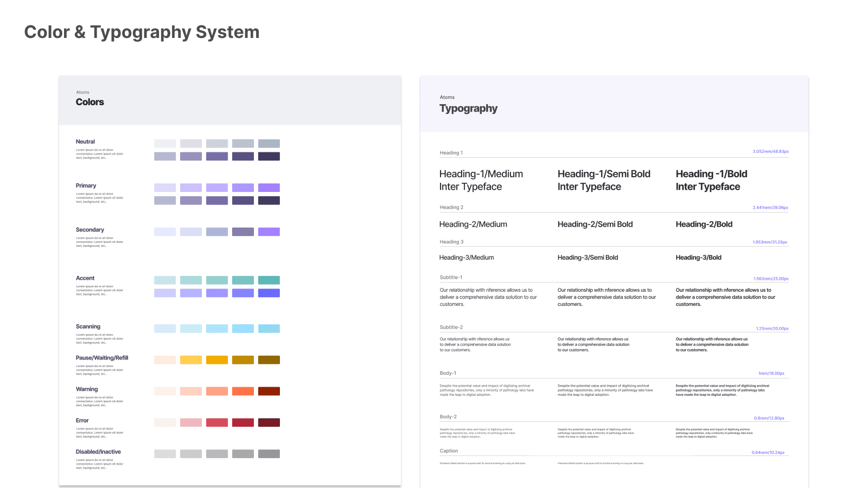The width and height of the screenshot is (868, 488).
Task: Pick the lightest Disabled/Inactive gray swatch
Action: (x=165, y=454)
